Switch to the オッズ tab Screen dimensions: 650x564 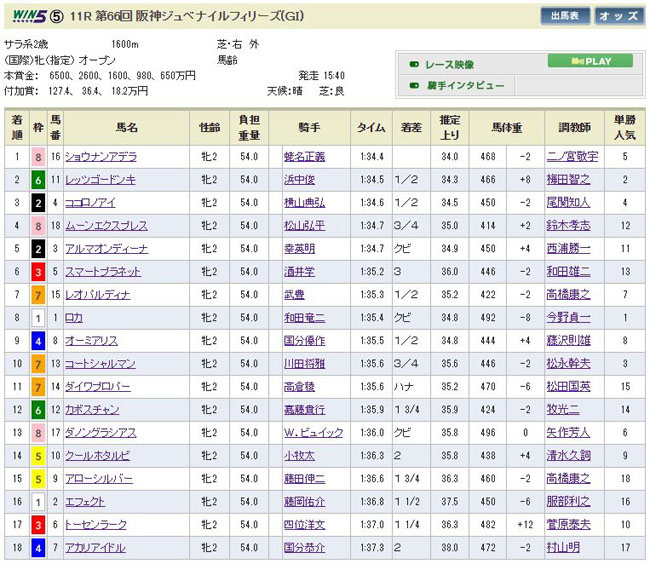pyautogui.click(x=619, y=16)
